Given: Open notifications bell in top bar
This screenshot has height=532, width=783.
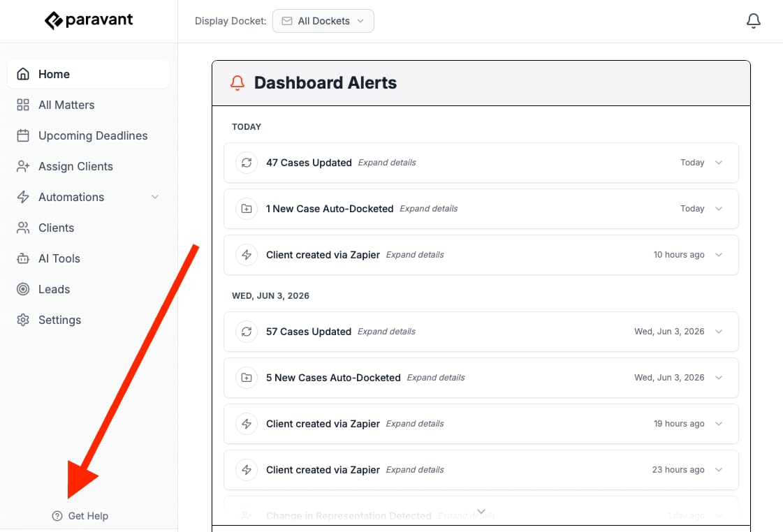Looking at the screenshot, I should coord(753,21).
